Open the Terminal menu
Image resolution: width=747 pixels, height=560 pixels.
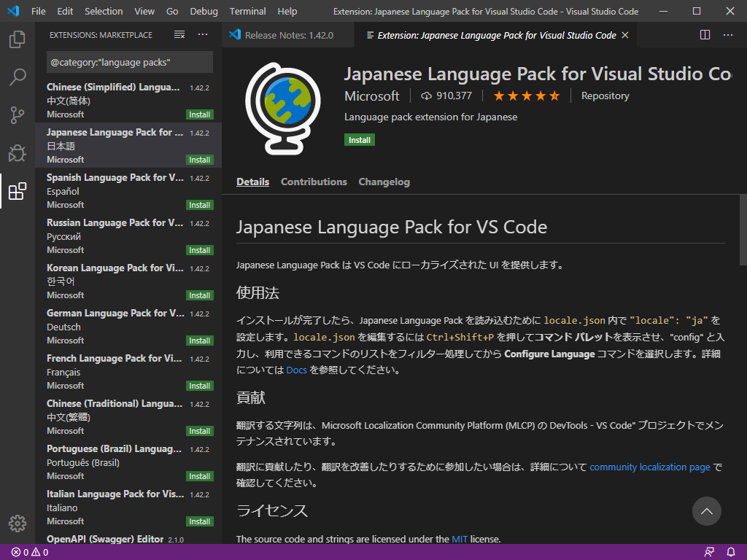[248, 11]
